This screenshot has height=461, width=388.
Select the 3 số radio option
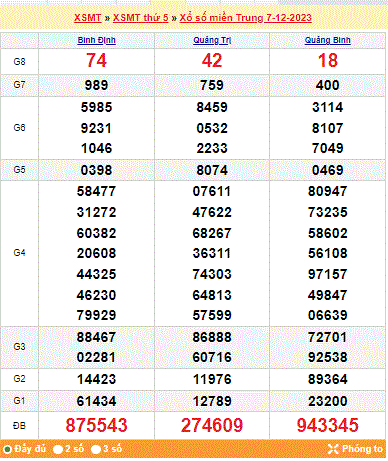pos(96,449)
